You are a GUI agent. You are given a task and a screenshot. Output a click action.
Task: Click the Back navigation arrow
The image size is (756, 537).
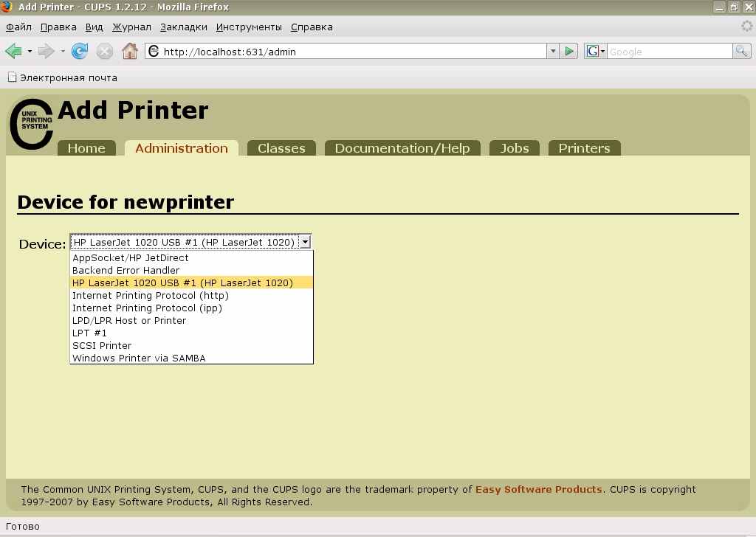click(13, 51)
